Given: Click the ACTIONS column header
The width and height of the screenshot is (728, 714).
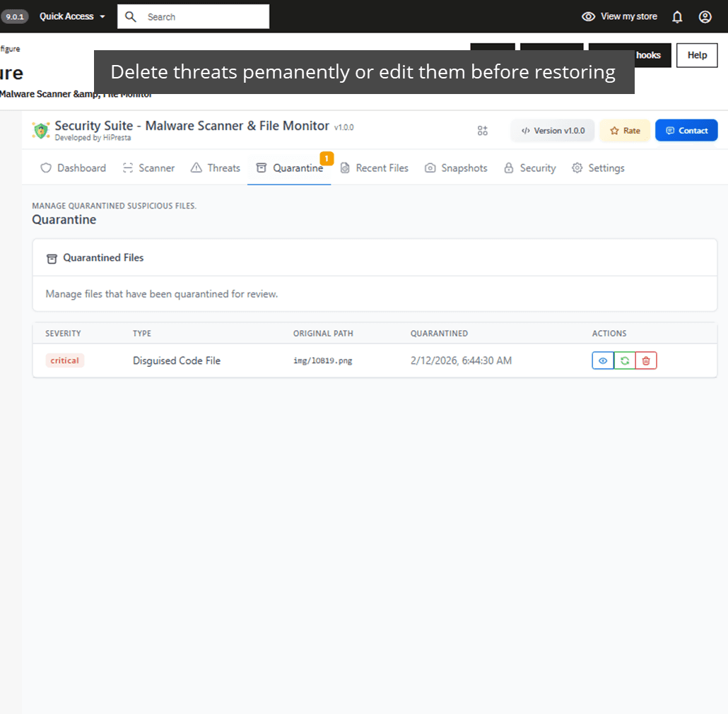Looking at the screenshot, I should [x=609, y=334].
